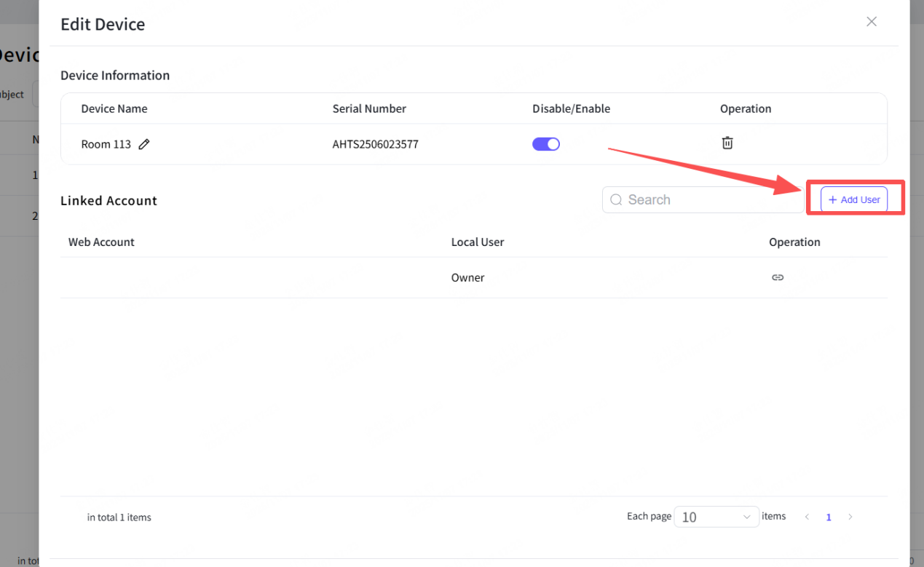Click the Local User column header
The image size is (924, 567).
478,242
